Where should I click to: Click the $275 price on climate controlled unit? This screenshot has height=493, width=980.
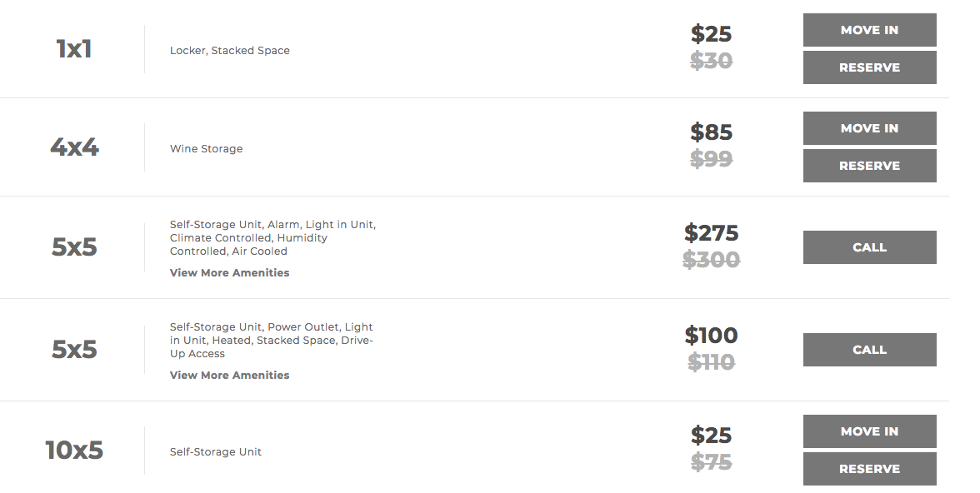[711, 232]
